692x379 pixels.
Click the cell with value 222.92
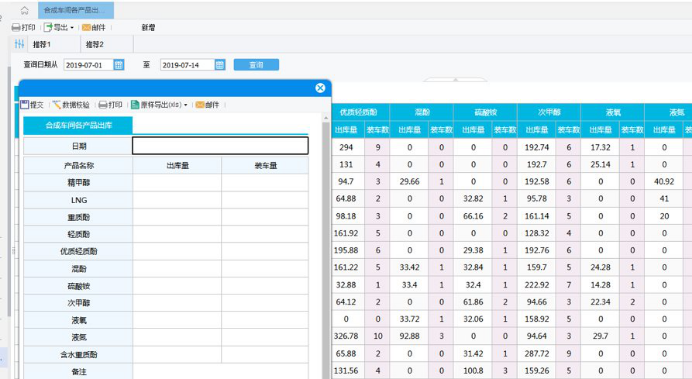tap(537, 285)
